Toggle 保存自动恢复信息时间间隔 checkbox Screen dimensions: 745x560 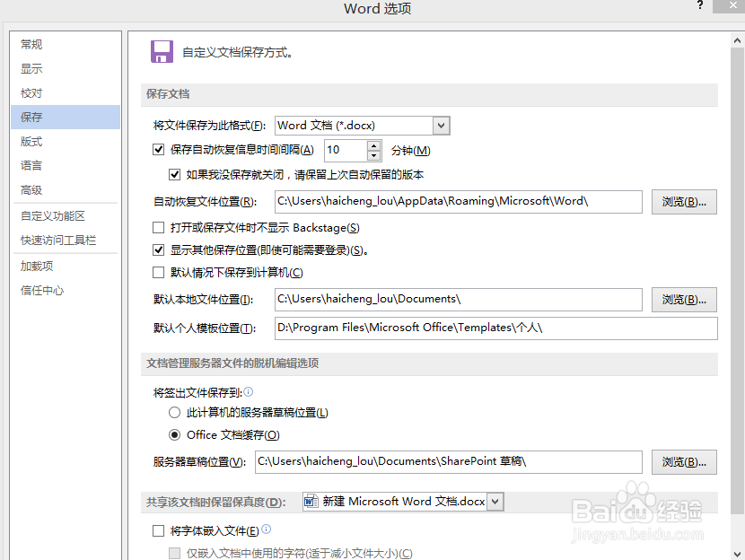pos(158,150)
